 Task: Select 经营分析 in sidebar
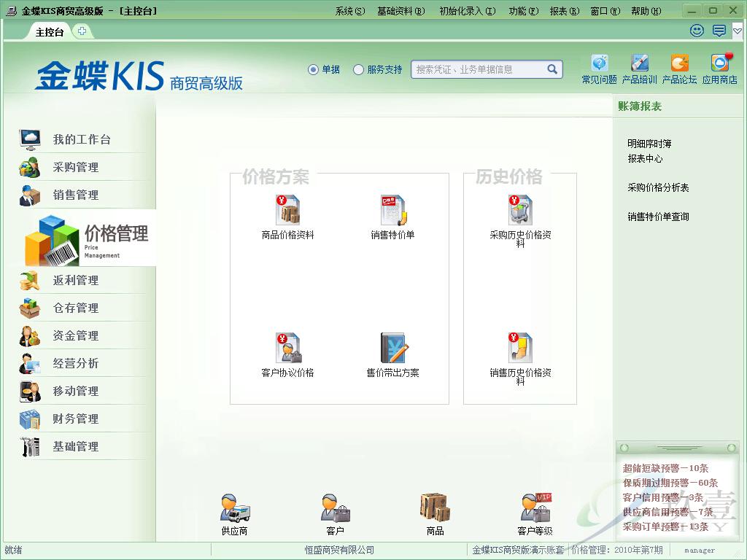point(82,363)
